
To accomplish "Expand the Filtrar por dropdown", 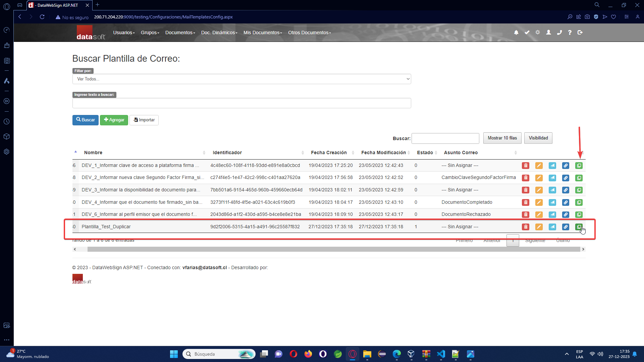I will [241, 79].
